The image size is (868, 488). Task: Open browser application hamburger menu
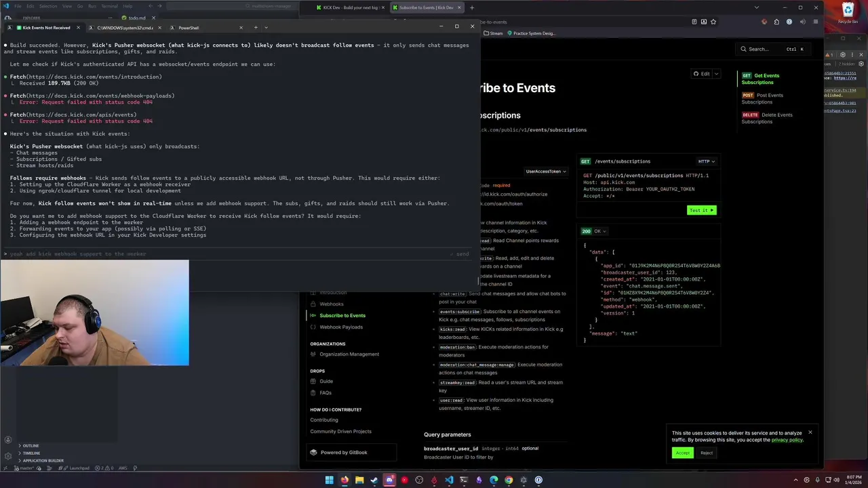(x=814, y=22)
